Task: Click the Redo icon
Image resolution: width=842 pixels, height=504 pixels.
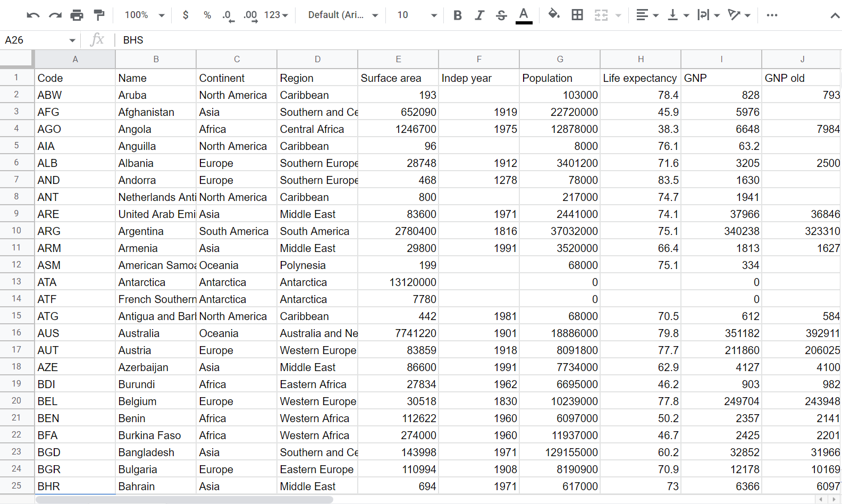Action: (x=55, y=15)
